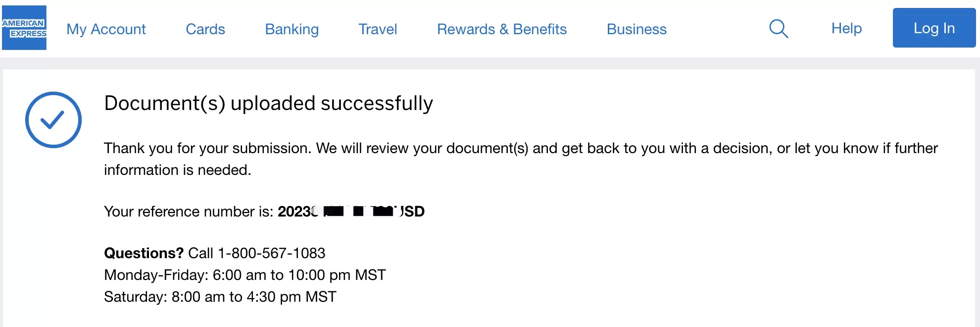This screenshot has width=980, height=327.
Task: Click the redacted portion of reference number
Action: point(358,212)
